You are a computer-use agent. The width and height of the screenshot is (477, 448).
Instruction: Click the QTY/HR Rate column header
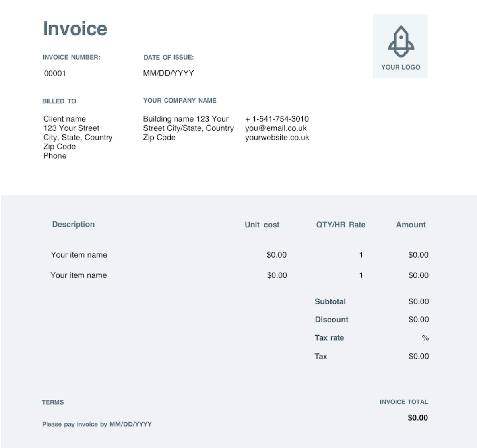coord(340,225)
